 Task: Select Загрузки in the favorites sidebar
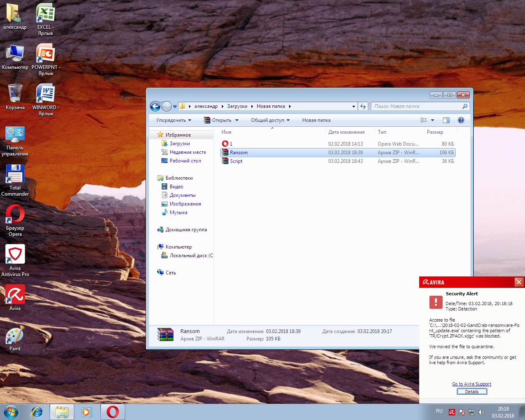pyautogui.click(x=180, y=144)
